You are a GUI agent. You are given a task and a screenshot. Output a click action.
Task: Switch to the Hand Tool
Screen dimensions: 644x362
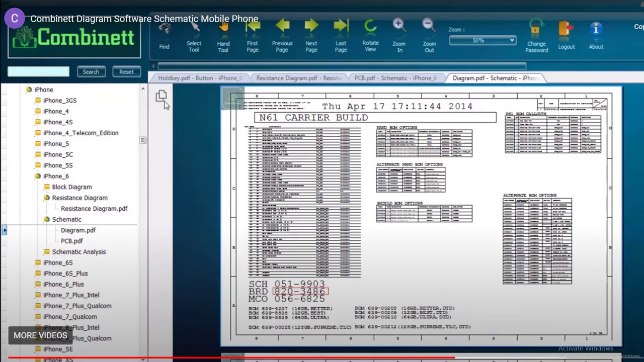pyautogui.click(x=223, y=36)
